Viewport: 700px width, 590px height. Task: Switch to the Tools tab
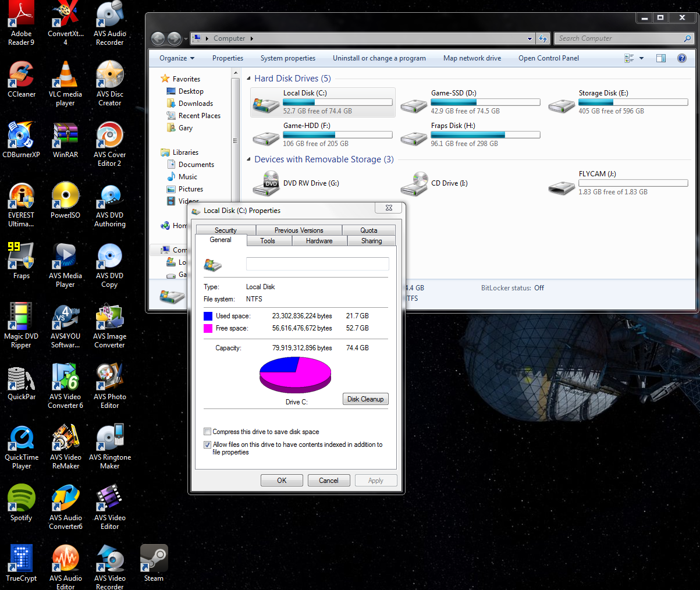[x=268, y=240]
